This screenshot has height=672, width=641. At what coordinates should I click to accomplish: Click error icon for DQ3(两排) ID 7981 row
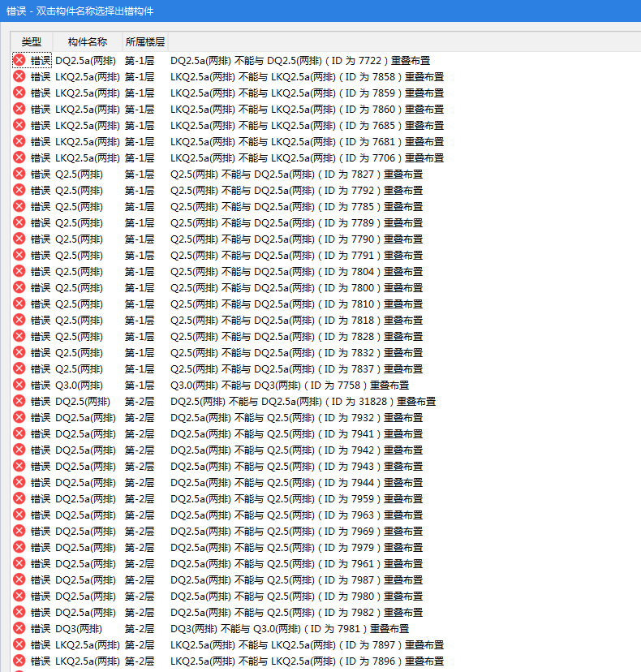(19, 628)
